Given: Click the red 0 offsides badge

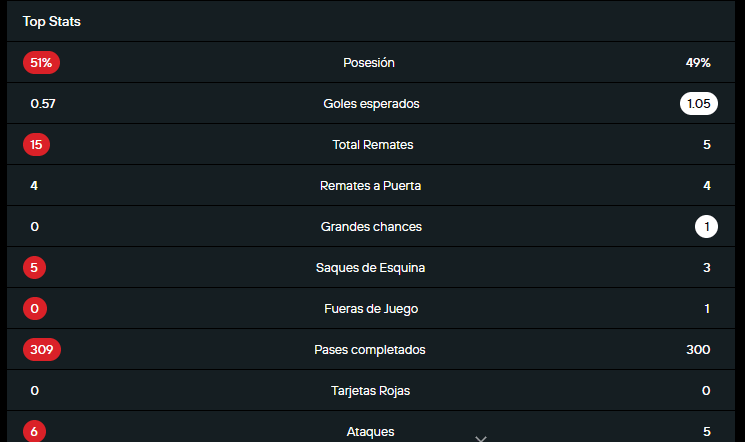Looking at the screenshot, I should (x=35, y=308).
